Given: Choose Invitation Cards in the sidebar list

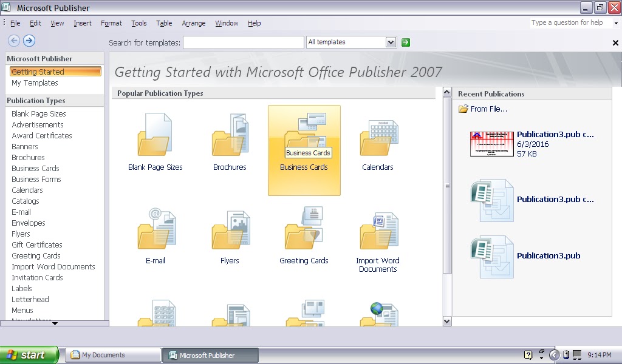Looking at the screenshot, I should click(x=37, y=278).
